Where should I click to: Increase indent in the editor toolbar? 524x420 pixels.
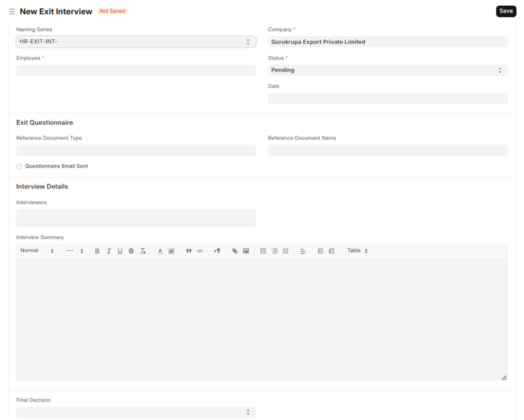(x=332, y=251)
